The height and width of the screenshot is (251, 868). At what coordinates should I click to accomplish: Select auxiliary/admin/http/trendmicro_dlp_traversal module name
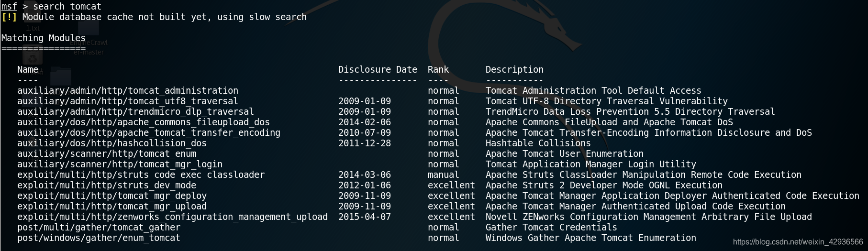point(135,112)
